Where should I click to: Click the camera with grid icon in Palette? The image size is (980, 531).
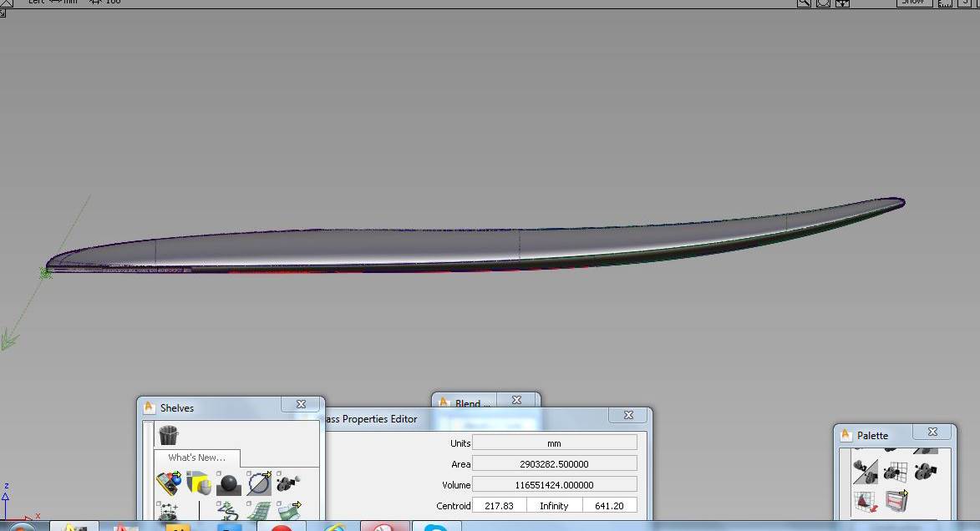pyautogui.click(x=895, y=472)
